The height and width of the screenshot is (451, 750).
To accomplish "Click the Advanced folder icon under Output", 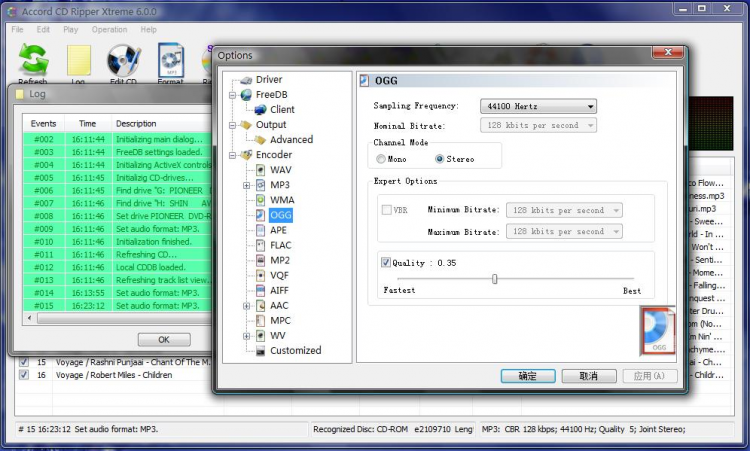I will pos(260,140).
